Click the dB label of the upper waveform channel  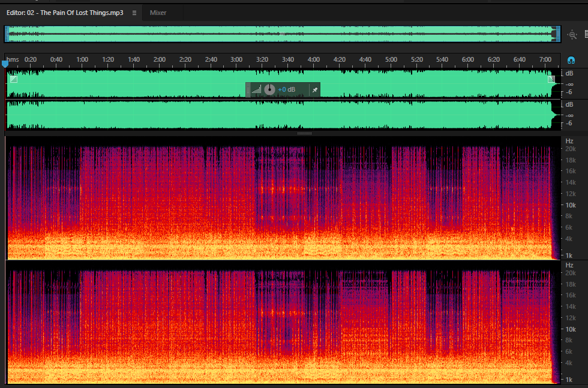569,74
